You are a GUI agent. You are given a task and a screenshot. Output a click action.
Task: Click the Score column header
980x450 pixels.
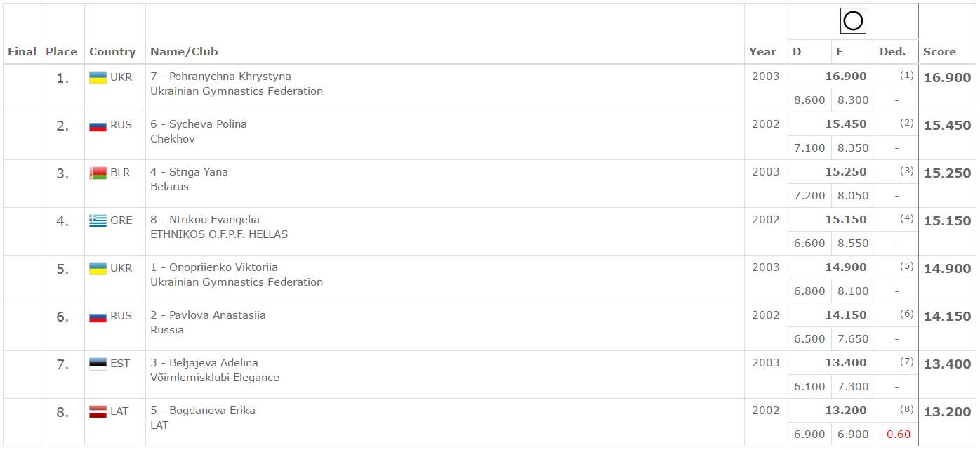pos(939,52)
